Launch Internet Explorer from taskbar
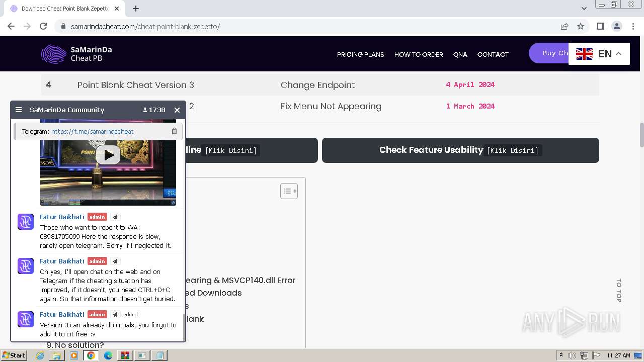Image resolution: width=644 pixels, height=362 pixels. pyautogui.click(x=40, y=355)
